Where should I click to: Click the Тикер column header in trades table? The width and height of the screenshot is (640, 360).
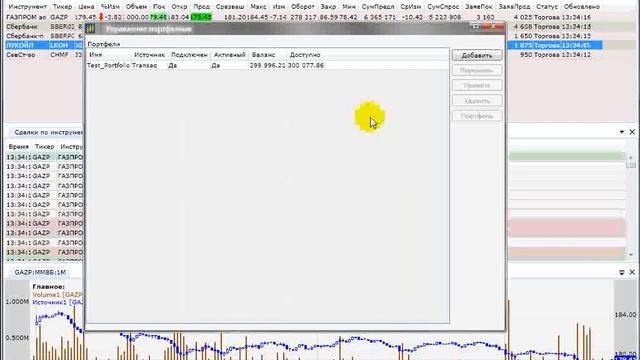pyautogui.click(x=44, y=147)
